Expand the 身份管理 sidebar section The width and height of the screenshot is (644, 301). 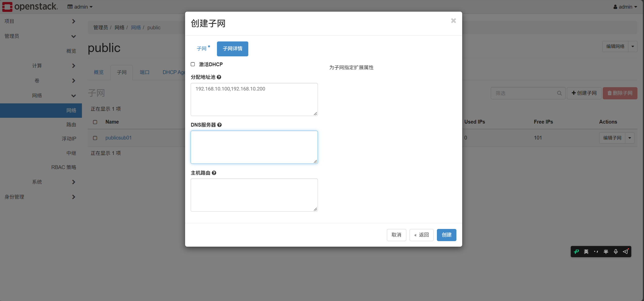(41, 197)
